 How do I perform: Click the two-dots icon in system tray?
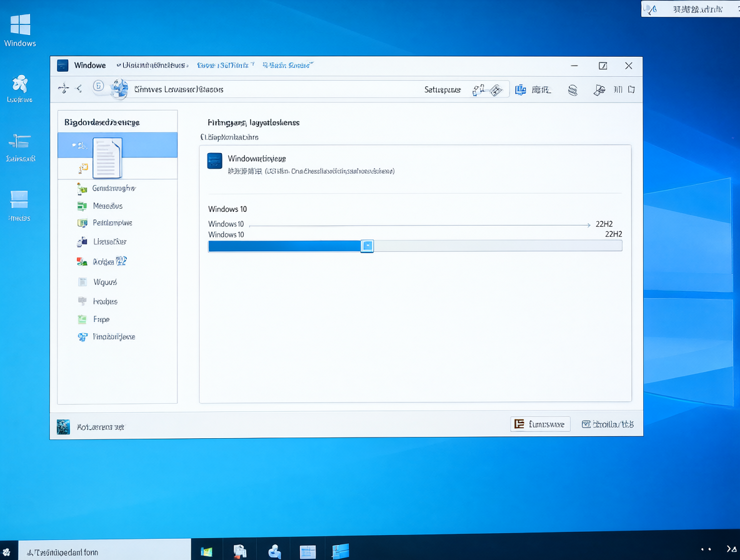(706, 549)
